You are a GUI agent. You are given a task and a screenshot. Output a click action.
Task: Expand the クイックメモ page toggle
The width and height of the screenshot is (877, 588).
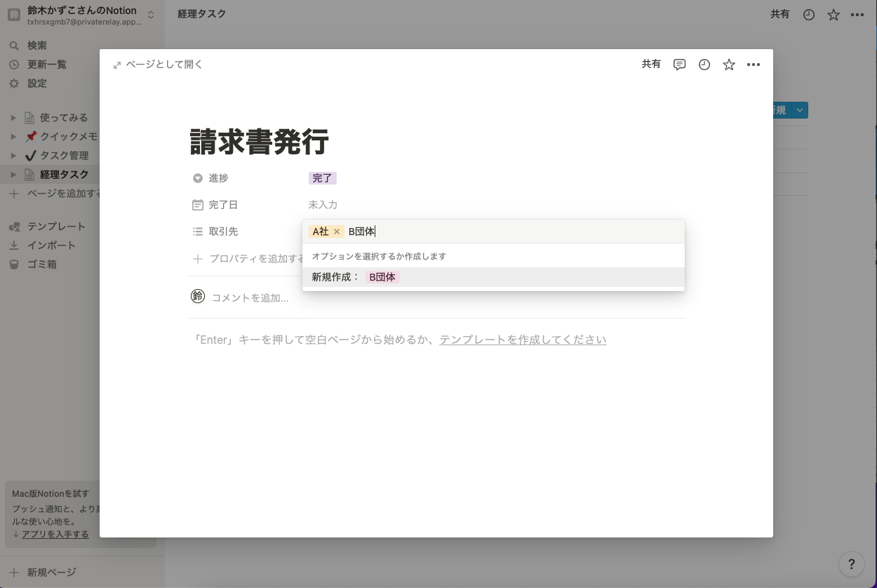[x=13, y=137]
